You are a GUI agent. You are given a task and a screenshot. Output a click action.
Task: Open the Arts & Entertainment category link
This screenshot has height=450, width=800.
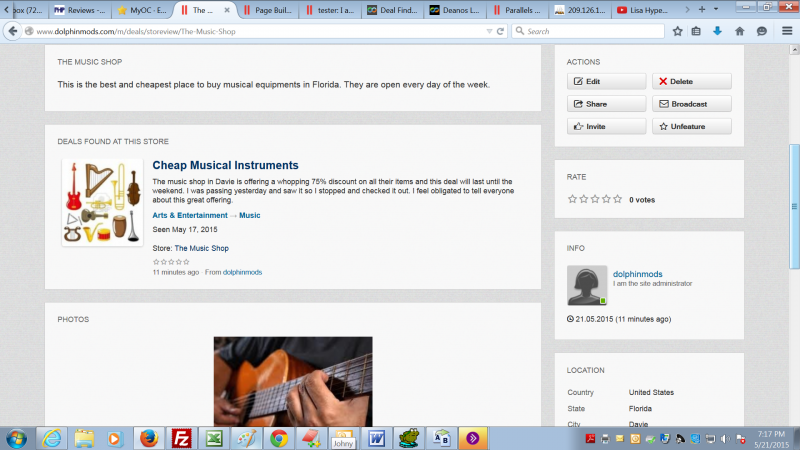click(190, 215)
